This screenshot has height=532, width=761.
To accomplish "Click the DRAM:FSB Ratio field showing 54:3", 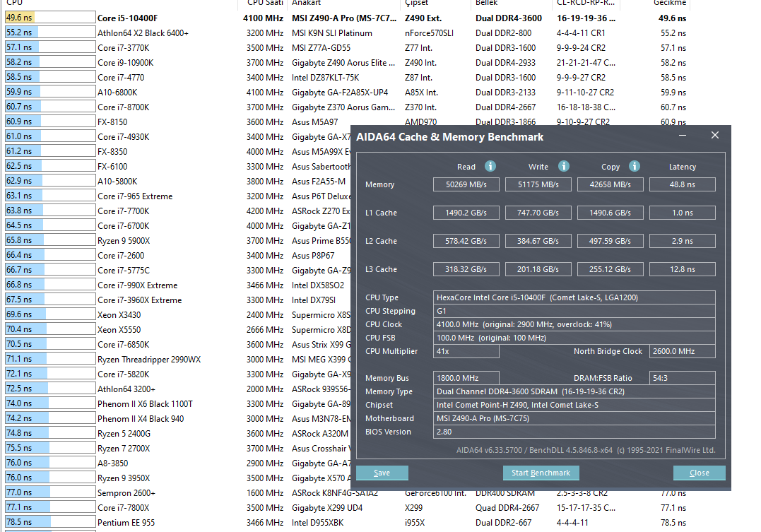I will (x=683, y=378).
